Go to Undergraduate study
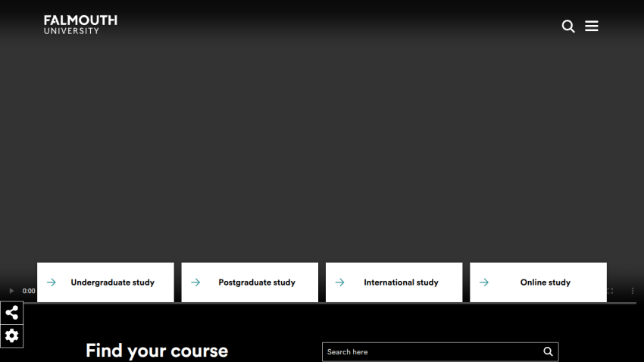The height and width of the screenshot is (362, 644). pos(105,282)
